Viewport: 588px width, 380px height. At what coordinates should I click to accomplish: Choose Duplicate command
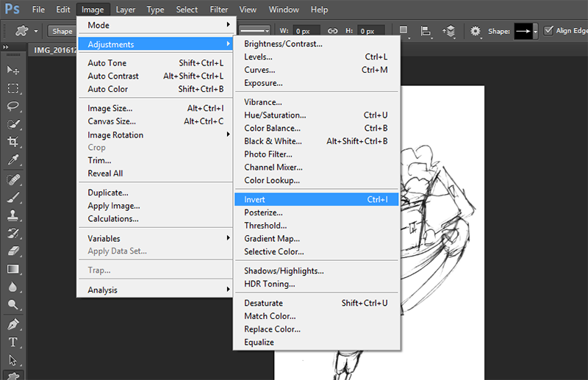click(157, 193)
